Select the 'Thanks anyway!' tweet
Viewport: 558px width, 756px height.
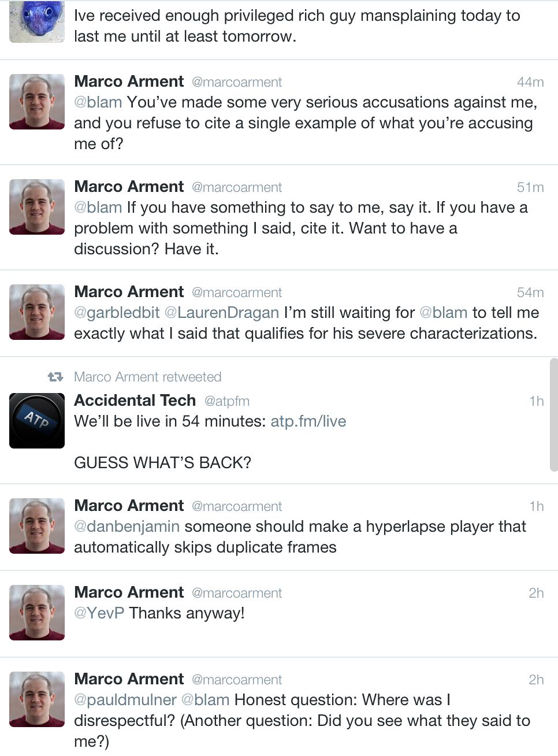(x=279, y=614)
